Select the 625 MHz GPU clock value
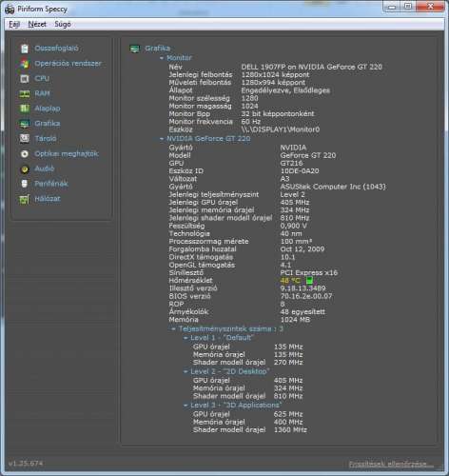The height and width of the screenshot is (476, 449). (x=288, y=414)
